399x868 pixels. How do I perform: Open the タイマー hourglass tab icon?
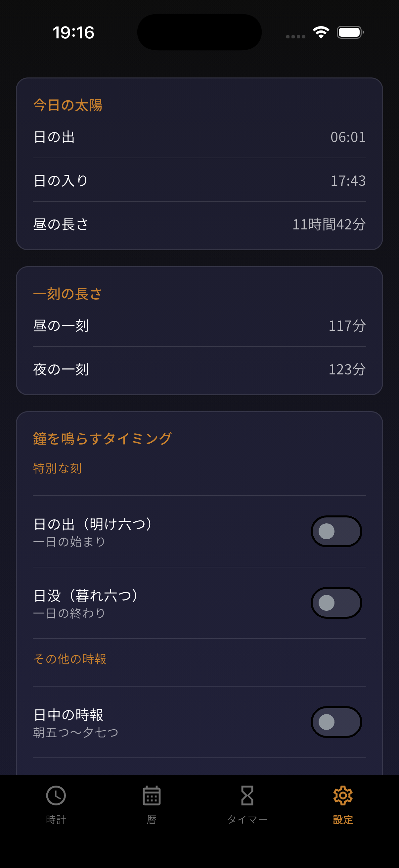coord(247,796)
